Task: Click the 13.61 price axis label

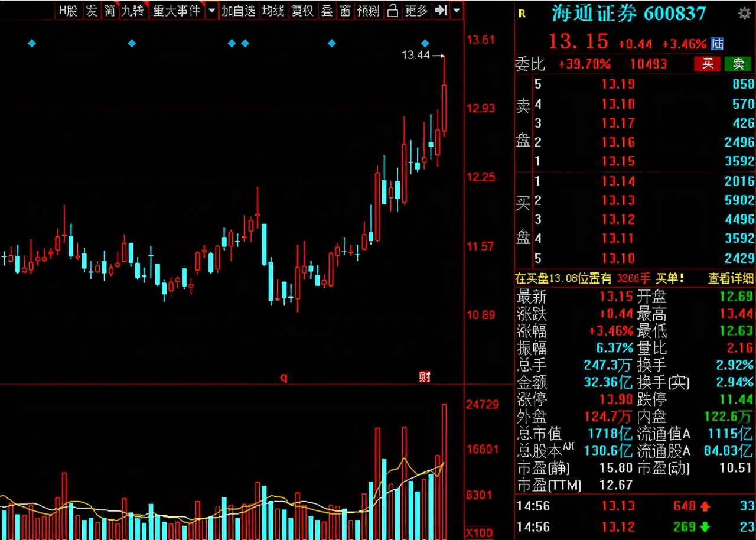Action: pyautogui.click(x=480, y=40)
